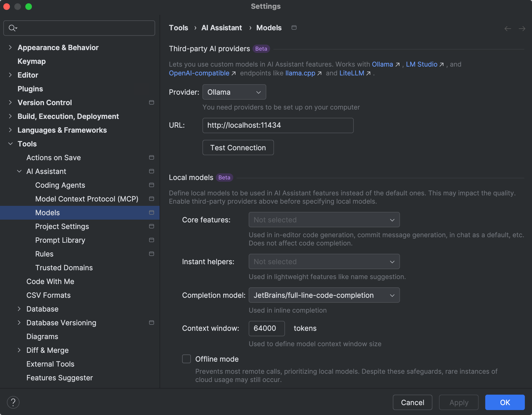The width and height of the screenshot is (532, 415).
Task: Click the settings icon next to Prompt Library
Action: click(x=152, y=240)
